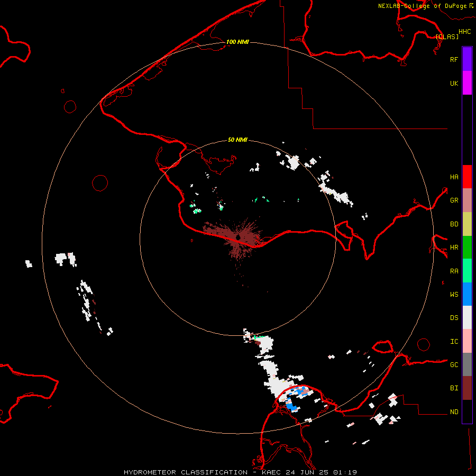Pick the dark green HR legend swatch
Viewport: 476px width, 476px height.
click(x=467, y=248)
